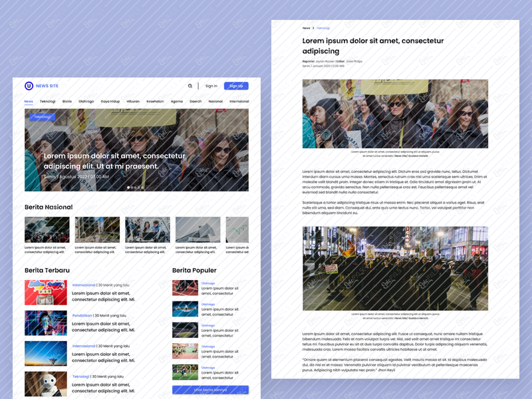Go to the Bisnis navigation tab
The width and height of the screenshot is (532, 399).
67,101
